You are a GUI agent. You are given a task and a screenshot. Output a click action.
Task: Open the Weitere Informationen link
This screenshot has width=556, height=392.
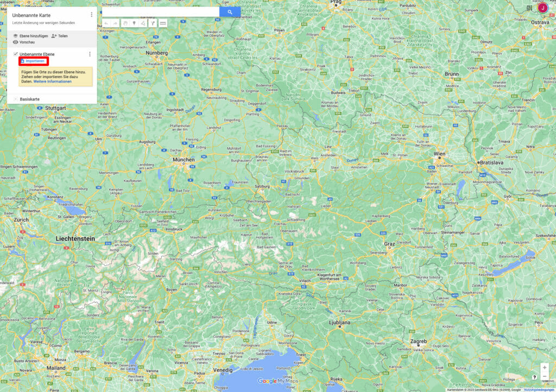coord(52,81)
